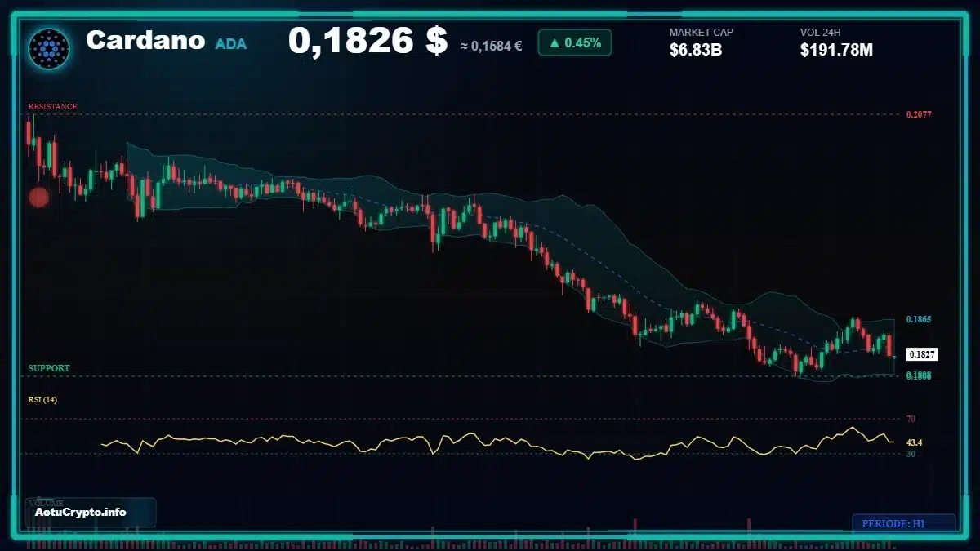The width and height of the screenshot is (980, 551).
Task: Click the red circle marker on chart
Action: pos(38,198)
